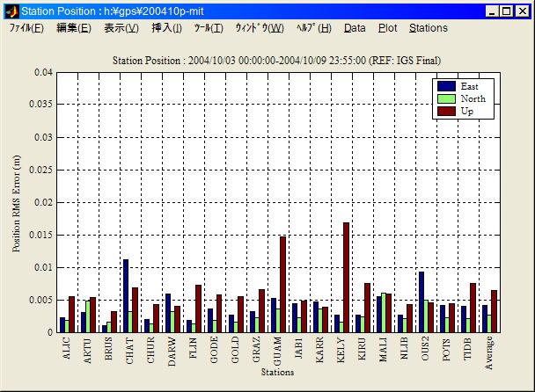
Task: Expand the Plot menu
Action: [x=388, y=28]
